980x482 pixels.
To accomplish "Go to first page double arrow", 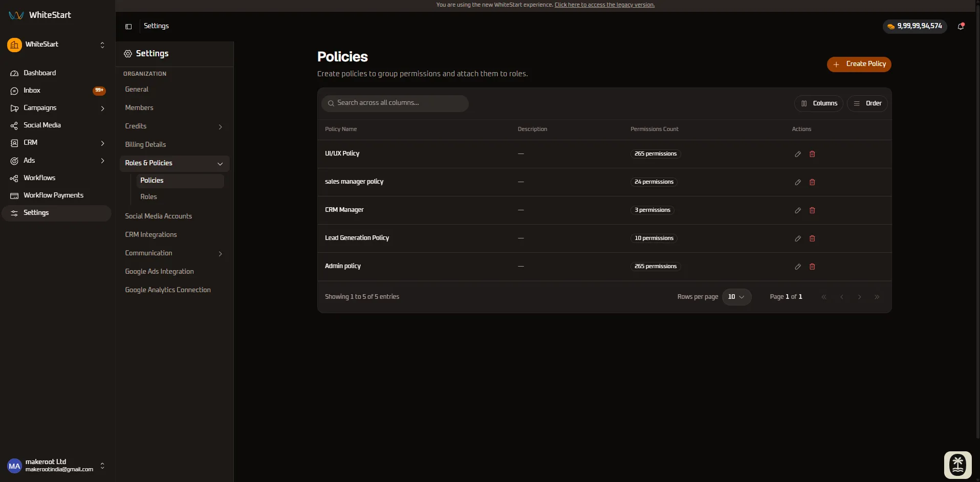I will click(x=824, y=297).
